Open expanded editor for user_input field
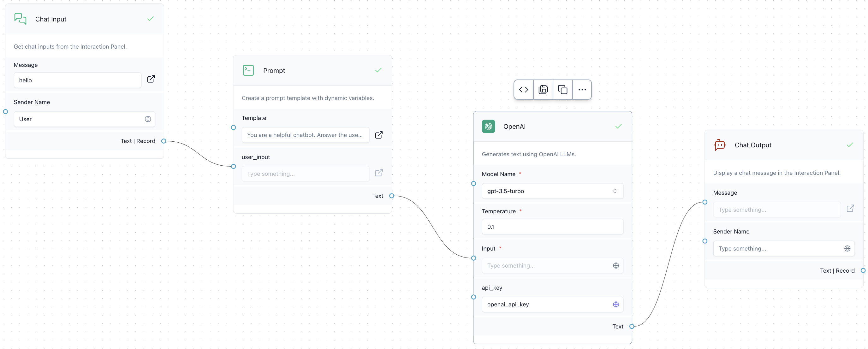 [x=379, y=173]
